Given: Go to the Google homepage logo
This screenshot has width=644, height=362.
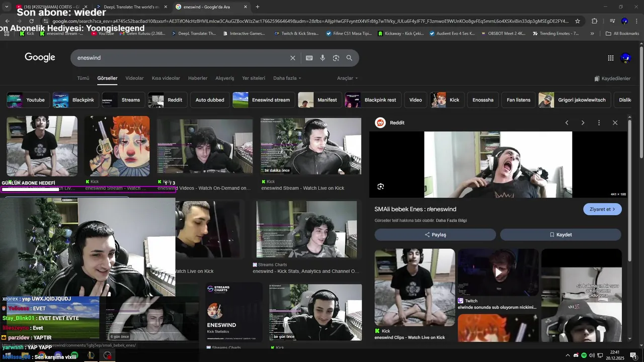Looking at the screenshot, I should tap(40, 57).
